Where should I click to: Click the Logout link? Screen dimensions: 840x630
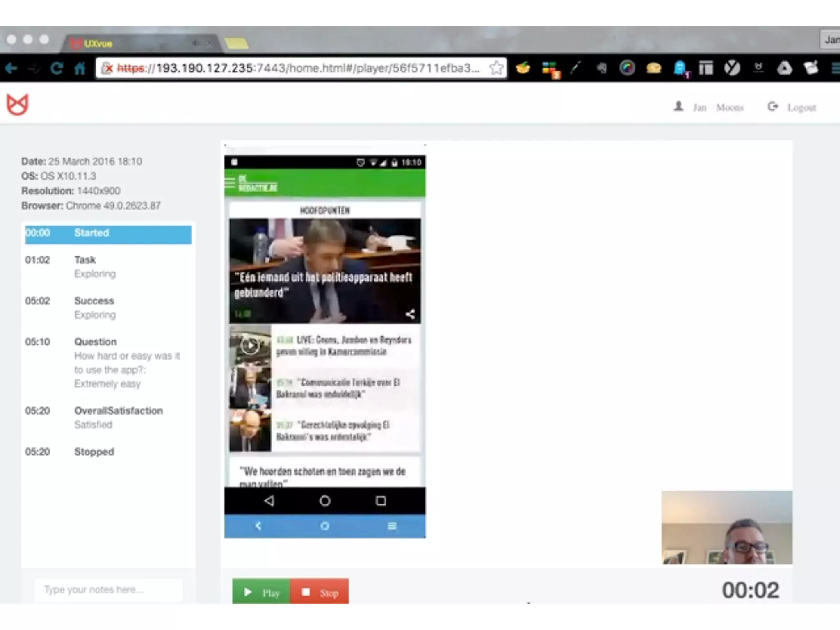pyautogui.click(x=801, y=107)
